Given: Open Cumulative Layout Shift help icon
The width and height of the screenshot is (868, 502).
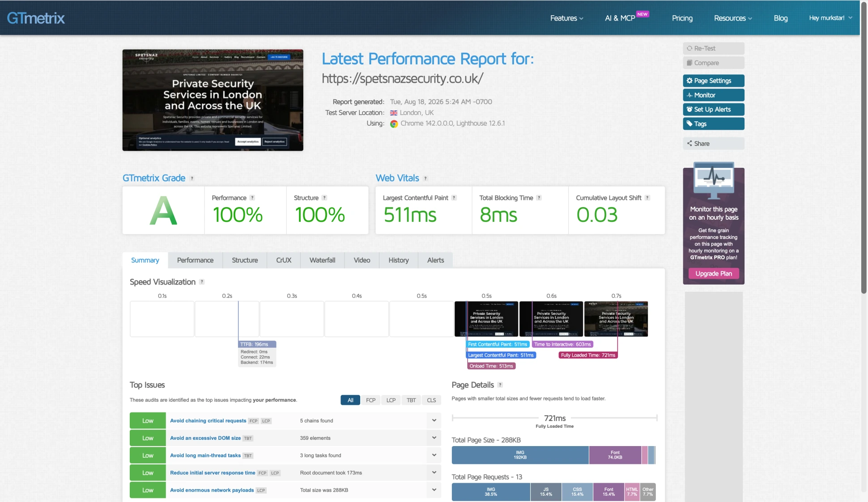Looking at the screenshot, I should tap(647, 198).
